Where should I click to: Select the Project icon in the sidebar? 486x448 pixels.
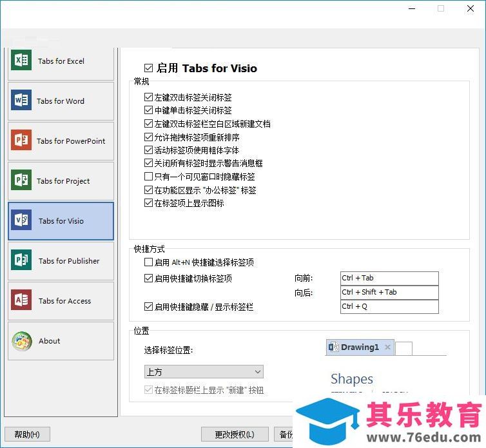click(x=21, y=180)
